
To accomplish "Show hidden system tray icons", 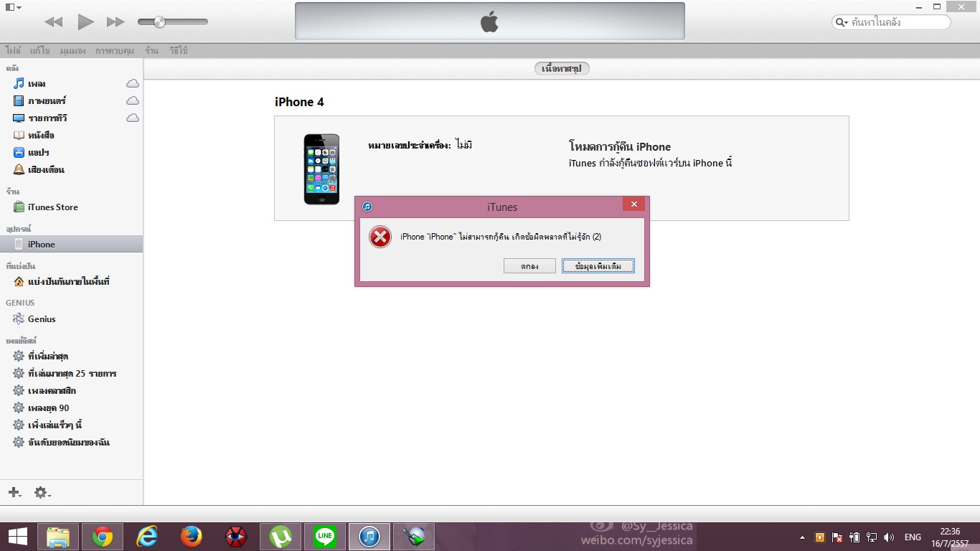I will tap(802, 537).
